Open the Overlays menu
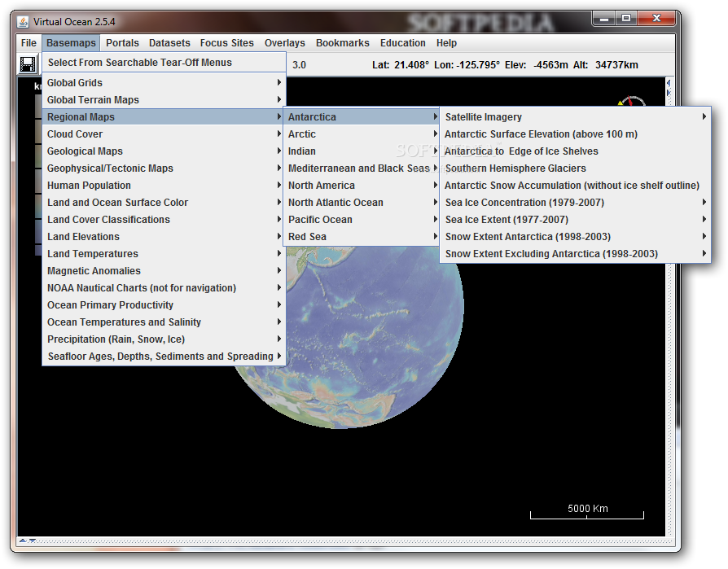Screen dimensions: 728x569 point(285,43)
